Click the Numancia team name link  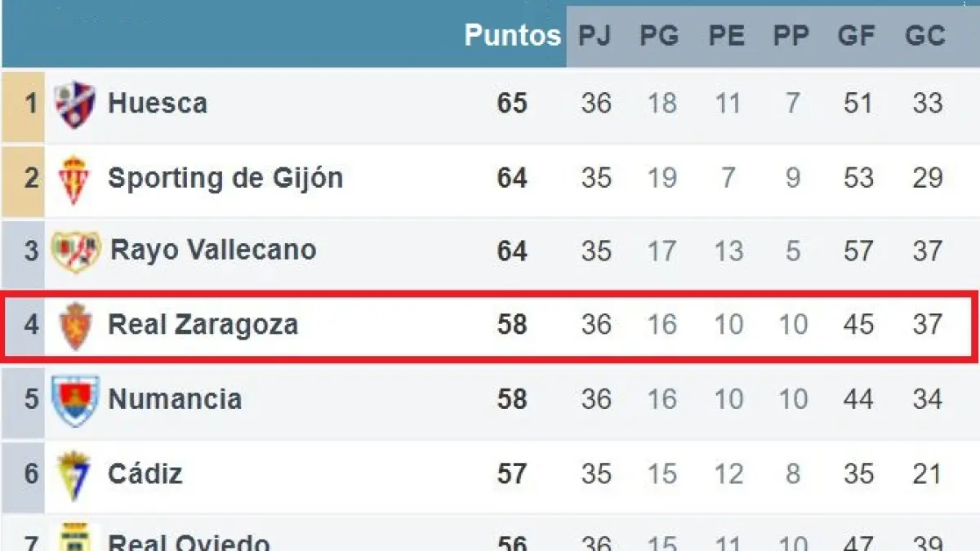pyautogui.click(x=175, y=399)
